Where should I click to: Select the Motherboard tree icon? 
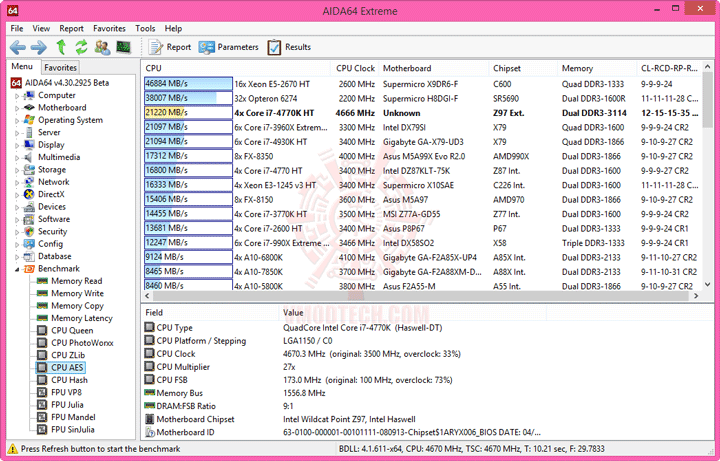pyautogui.click(x=29, y=107)
